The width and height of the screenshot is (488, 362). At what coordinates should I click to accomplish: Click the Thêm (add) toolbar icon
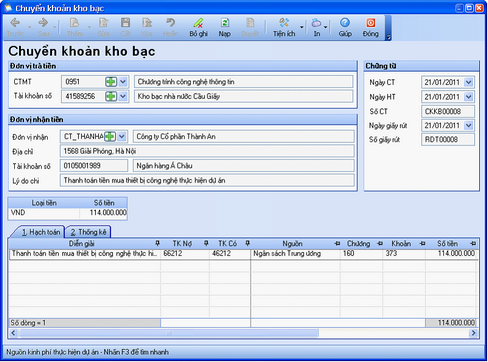(x=74, y=23)
